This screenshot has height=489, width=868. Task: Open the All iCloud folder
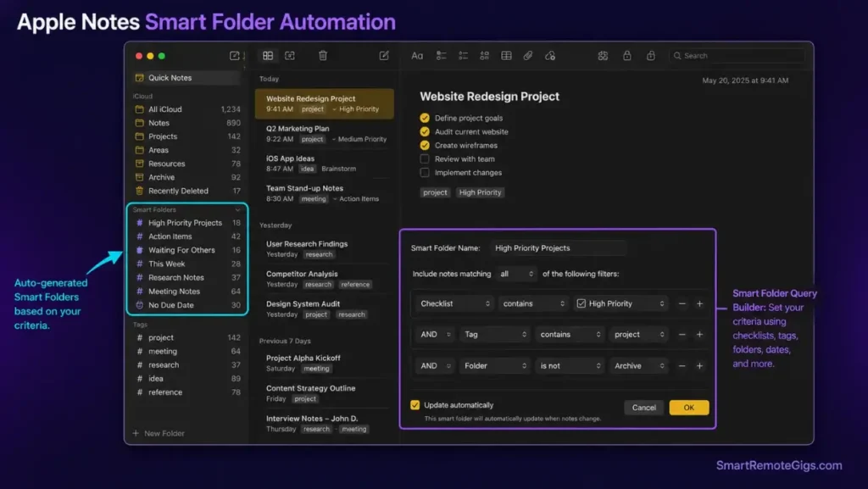click(x=187, y=109)
